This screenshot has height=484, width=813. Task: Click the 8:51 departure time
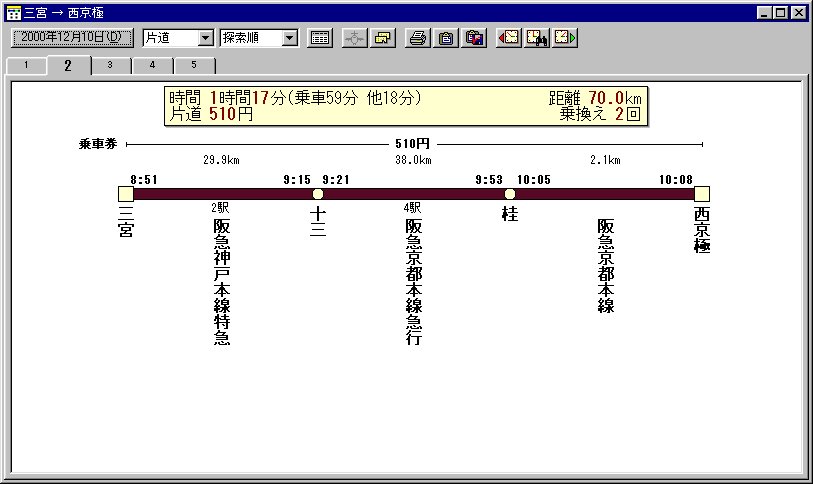click(144, 180)
